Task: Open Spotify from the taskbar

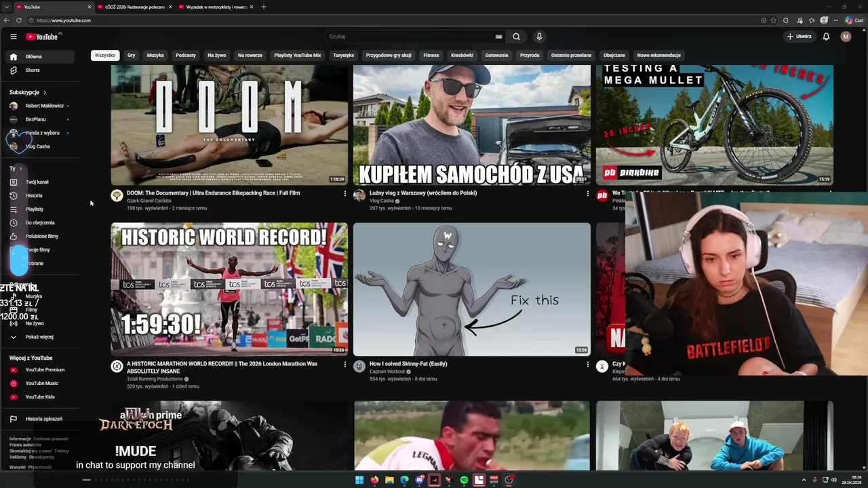Action: pyautogui.click(x=464, y=480)
